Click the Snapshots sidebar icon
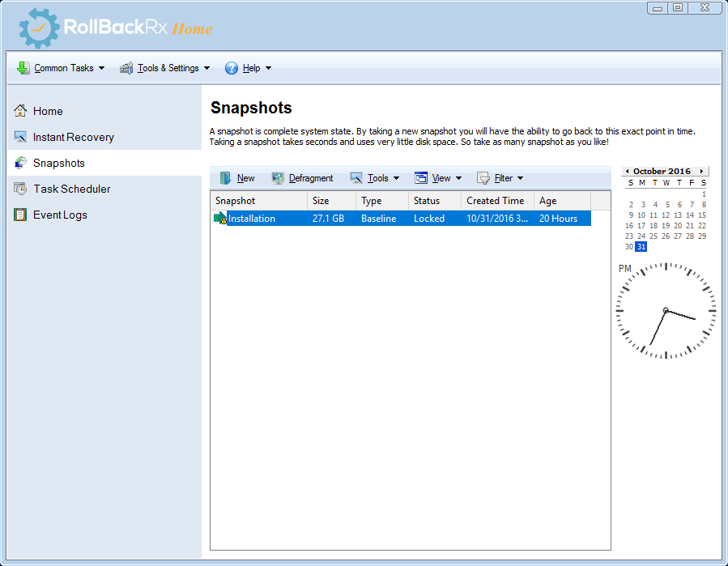This screenshot has width=728, height=566. [19, 163]
